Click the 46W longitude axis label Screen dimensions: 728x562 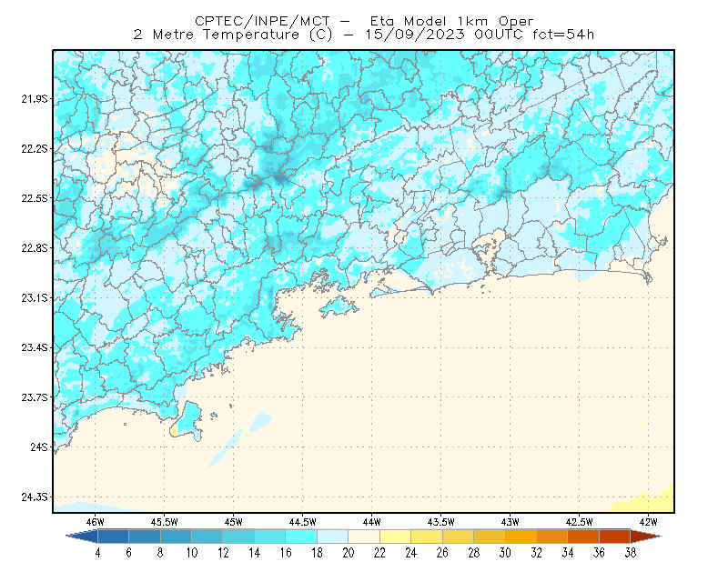click(x=96, y=522)
